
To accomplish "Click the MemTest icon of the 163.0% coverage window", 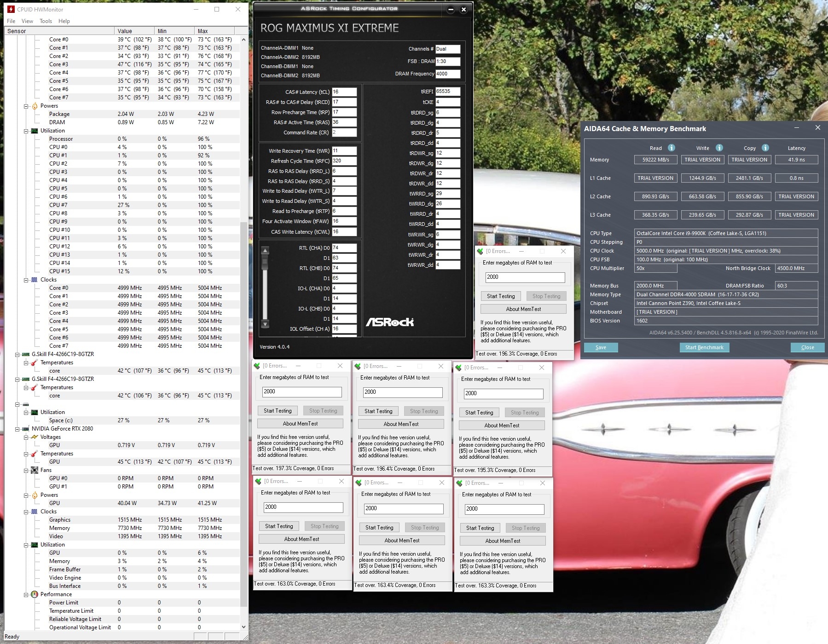I will pos(259,481).
